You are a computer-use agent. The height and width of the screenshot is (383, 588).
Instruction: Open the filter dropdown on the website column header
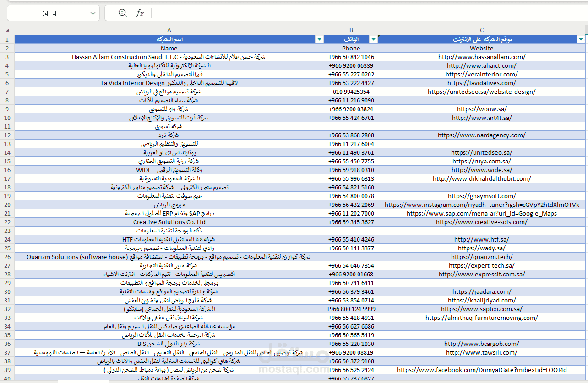pos(582,40)
